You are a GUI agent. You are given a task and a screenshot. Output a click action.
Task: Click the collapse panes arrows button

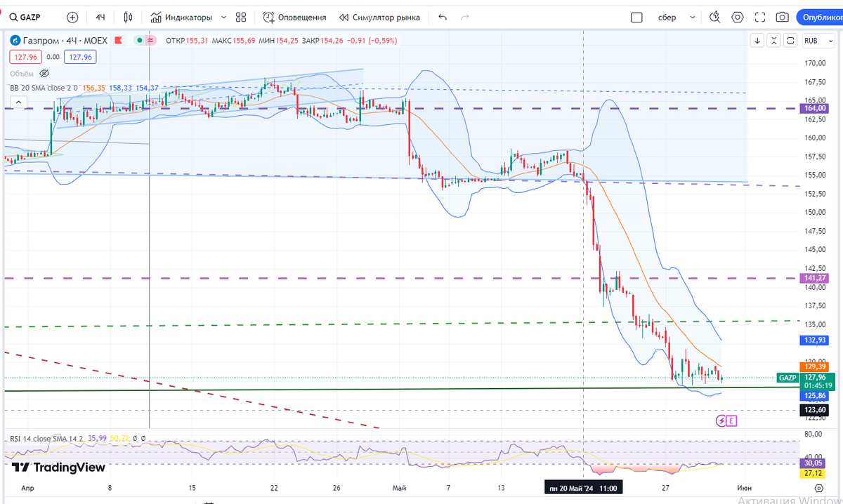[774, 41]
